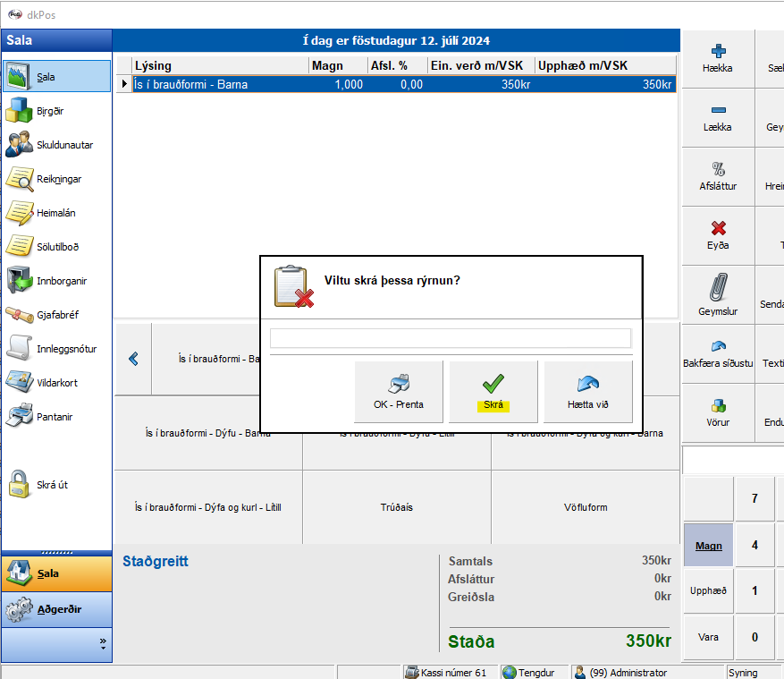Cancel with the Hætta við button

click(587, 392)
